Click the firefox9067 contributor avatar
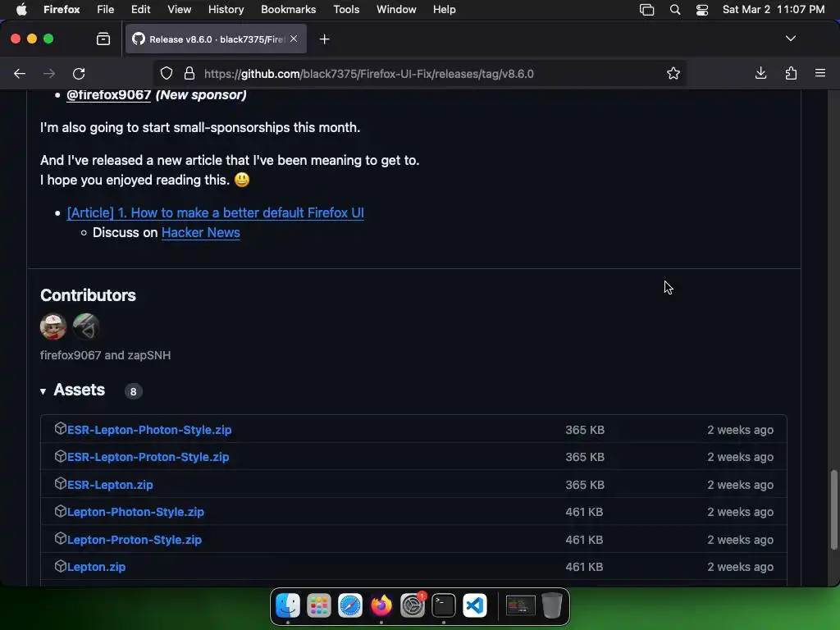The height and width of the screenshot is (630, 840). coord(53,326)
